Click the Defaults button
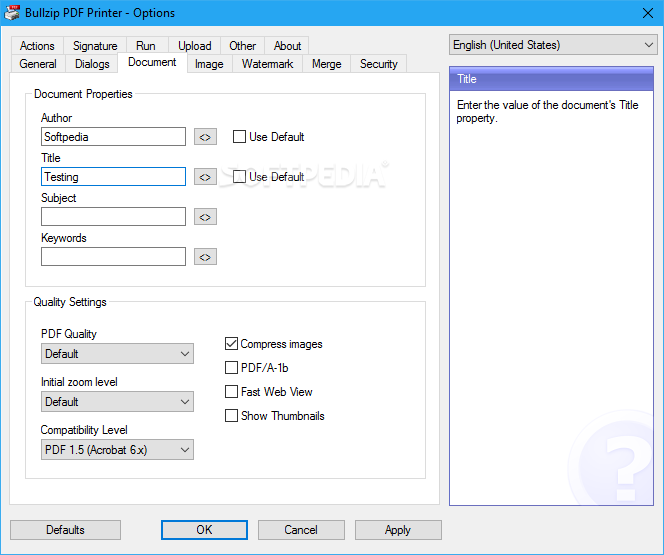 pyautogui.click(x=65, y=530)
